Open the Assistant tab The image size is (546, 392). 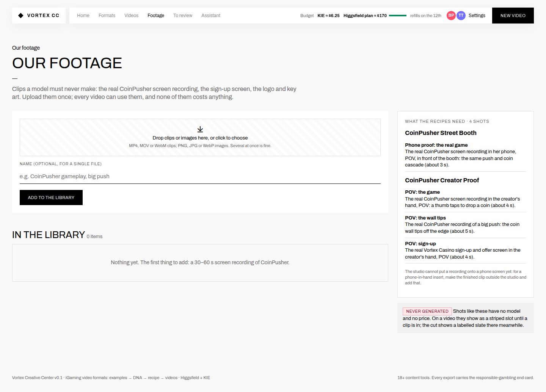coord(211,16)
